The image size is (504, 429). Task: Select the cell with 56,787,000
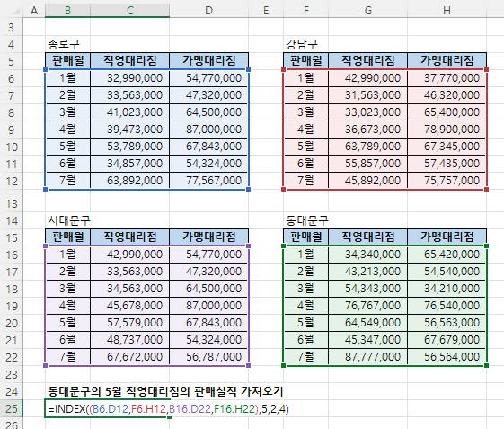[x=209, y=357]
